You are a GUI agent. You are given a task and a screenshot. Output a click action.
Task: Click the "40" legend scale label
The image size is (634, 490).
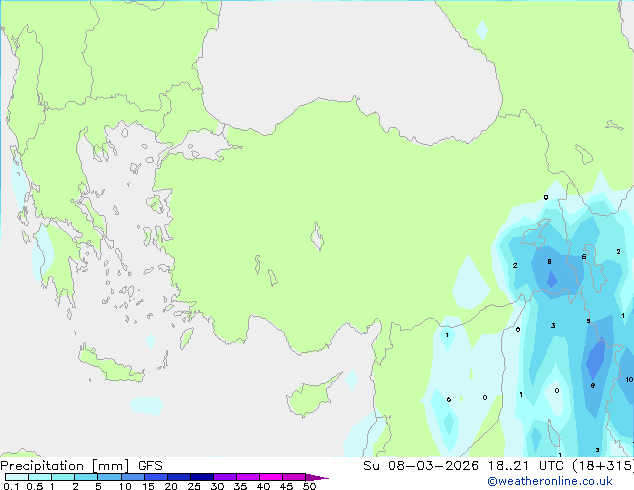pos(263,486)
